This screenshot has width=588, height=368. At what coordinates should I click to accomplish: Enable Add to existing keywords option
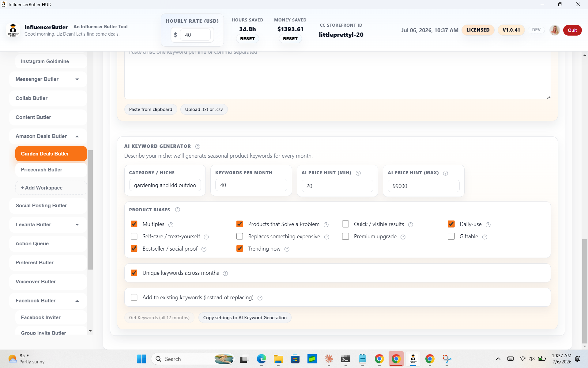click(x=134, y=297)
